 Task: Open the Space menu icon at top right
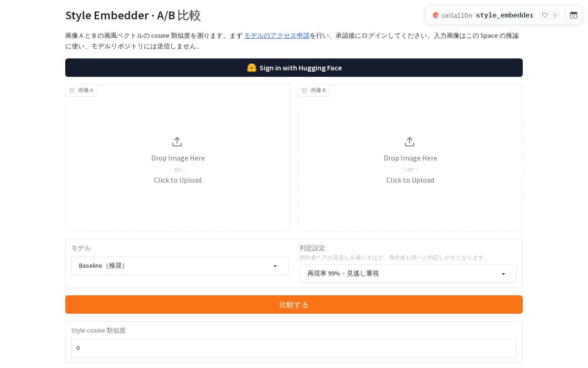point(574,15)
